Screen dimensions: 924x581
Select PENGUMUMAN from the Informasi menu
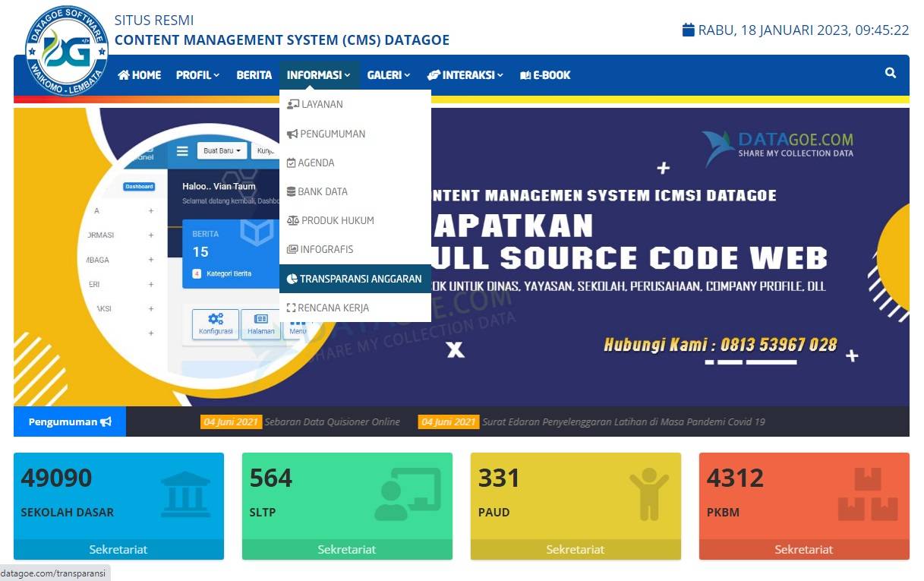coord(355,134)
